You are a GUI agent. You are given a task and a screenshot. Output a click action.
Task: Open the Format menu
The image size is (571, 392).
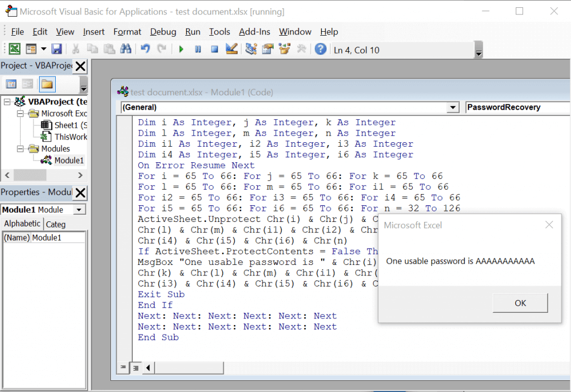click(x=127, y=32)
